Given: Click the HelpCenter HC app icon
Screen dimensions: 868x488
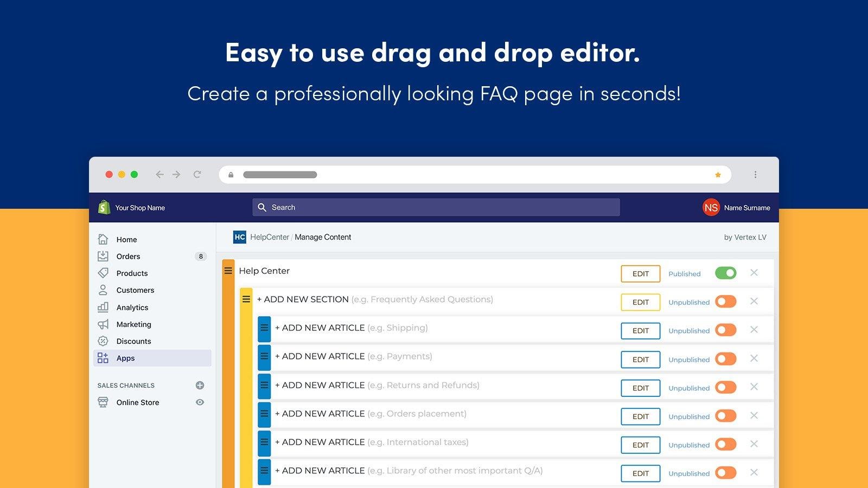Looking at the screenshot, I should click(x=239, y=237).
